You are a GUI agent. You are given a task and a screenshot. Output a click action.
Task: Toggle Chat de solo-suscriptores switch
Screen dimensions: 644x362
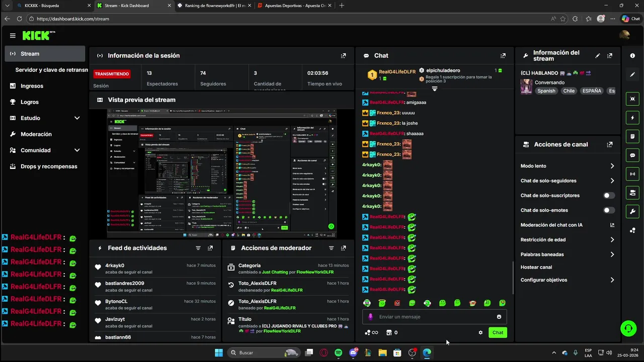point(609,196)
